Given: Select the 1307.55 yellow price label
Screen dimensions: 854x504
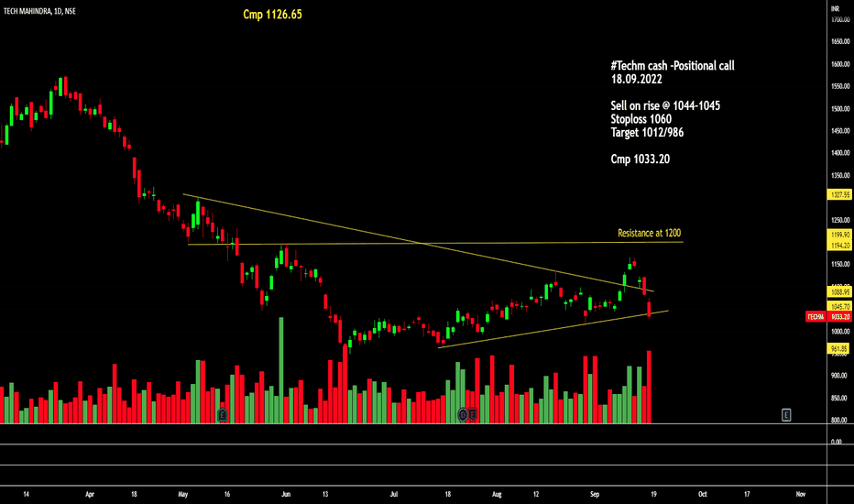Looking at the screenshot, I should 839,194.
